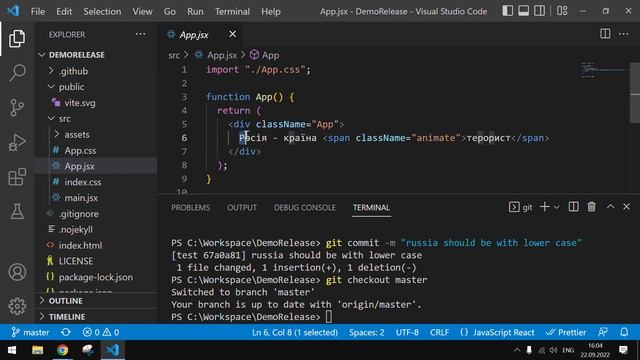Viewport: 640px width, 360px height.
Task: Toggle primary side bar layout icon
Action: coord(508,11)
